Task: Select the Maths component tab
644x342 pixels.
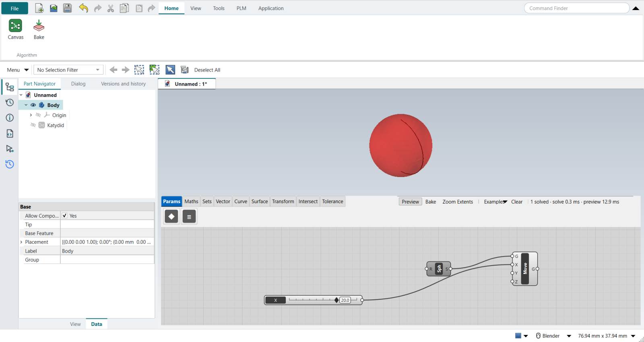Action: [x=191, y=201]
